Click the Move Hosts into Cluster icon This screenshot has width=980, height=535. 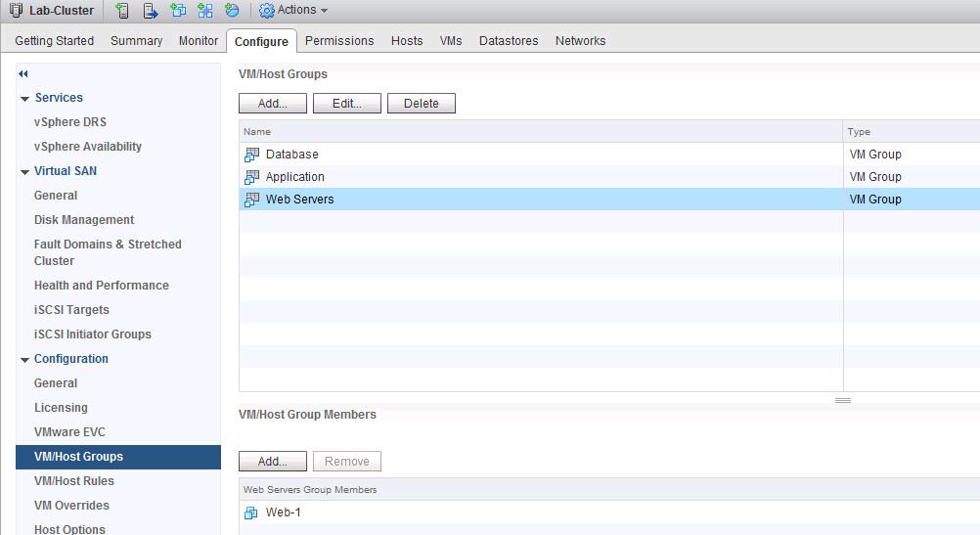tap(151, 11)
